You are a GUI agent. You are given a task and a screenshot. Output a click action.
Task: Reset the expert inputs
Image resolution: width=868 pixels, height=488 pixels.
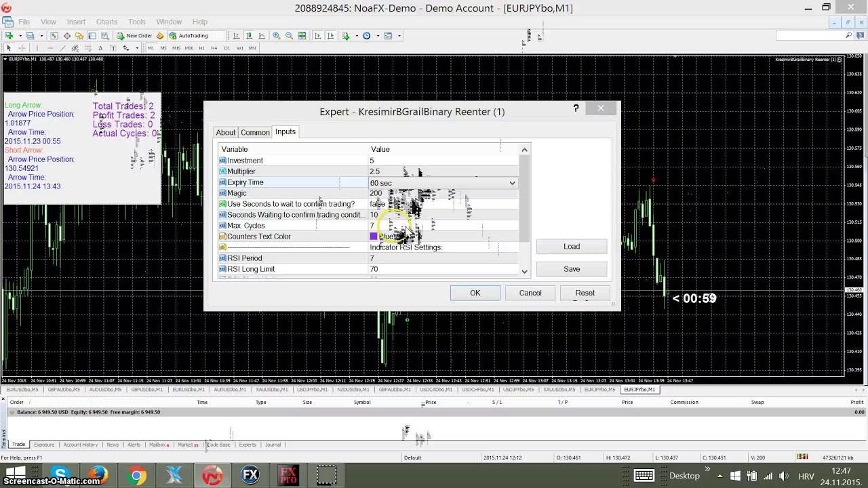pyautogui.click(x=585, y=293)
